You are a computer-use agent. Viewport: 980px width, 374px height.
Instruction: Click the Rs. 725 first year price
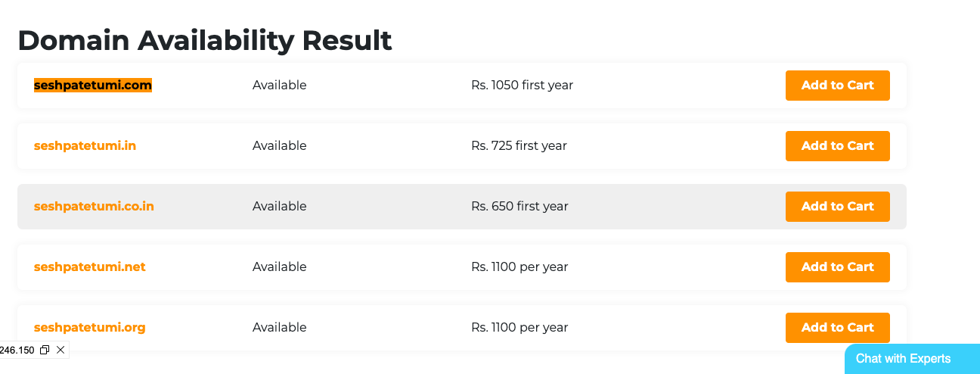[519, 146]
